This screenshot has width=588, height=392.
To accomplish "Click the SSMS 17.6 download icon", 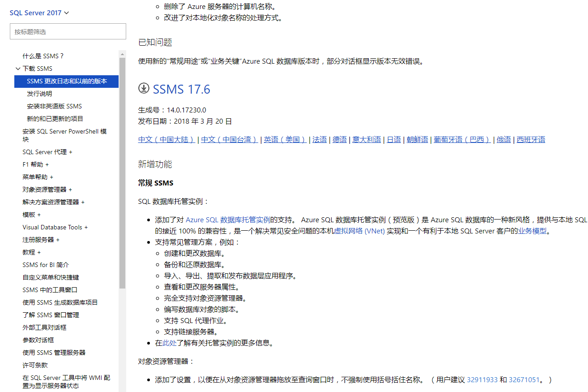I will (x=143, y=89).
